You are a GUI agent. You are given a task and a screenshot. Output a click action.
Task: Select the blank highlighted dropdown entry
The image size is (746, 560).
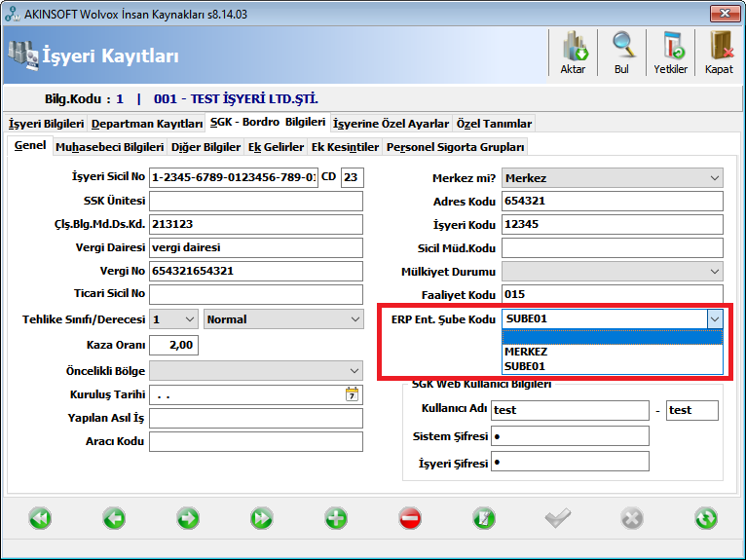click(613, 337)
